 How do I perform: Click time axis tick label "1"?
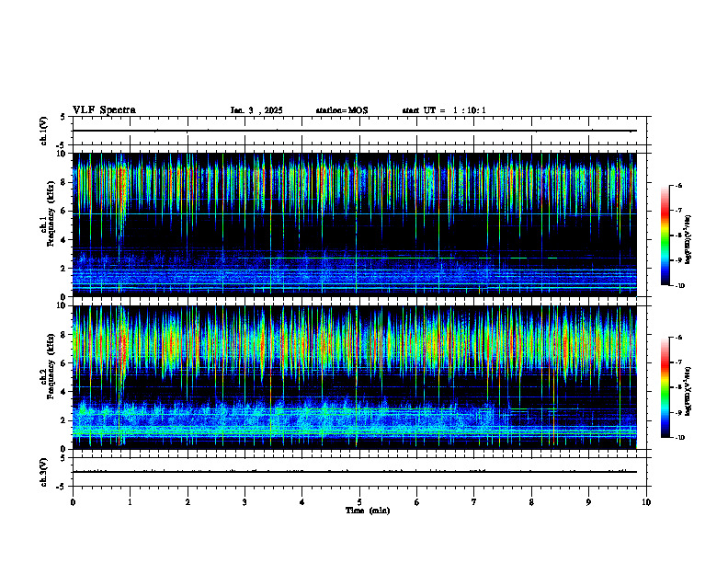pyautogui.click(x=130, y=502)
